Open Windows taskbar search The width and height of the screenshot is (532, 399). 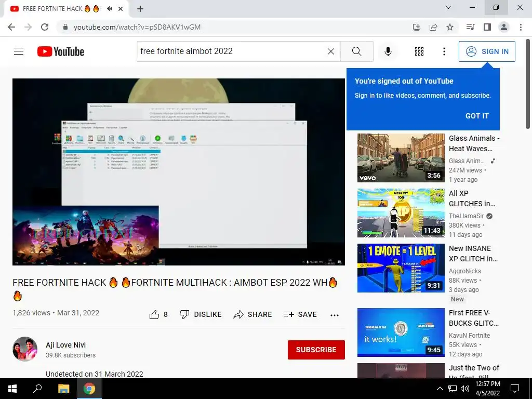(37, 389)
